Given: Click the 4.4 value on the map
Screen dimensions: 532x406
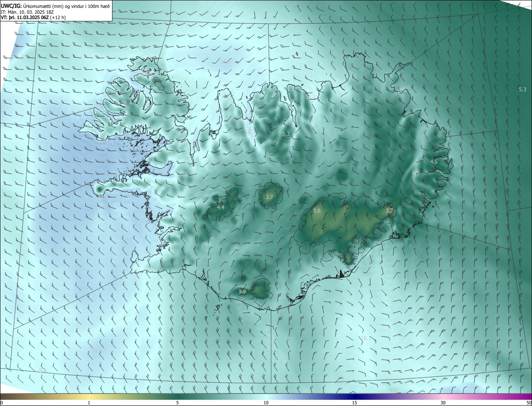Looking at the screenshot, I should [221, 207].
